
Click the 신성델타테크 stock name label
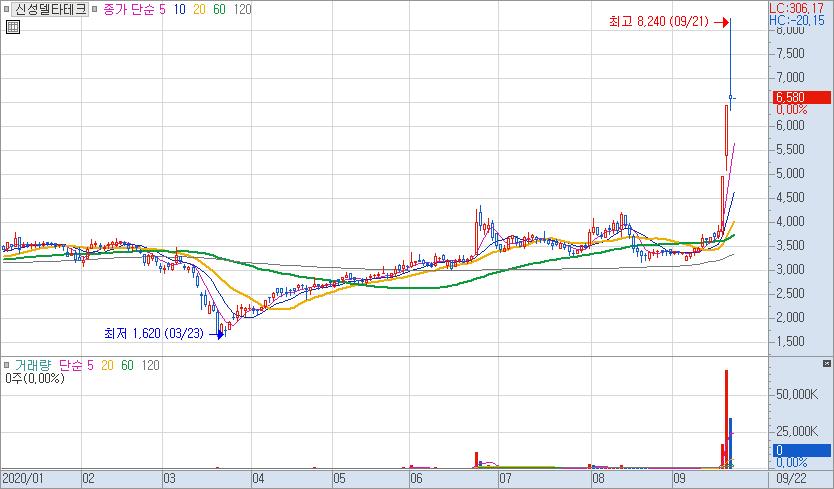pyautogui.click(x=51, y=9)
